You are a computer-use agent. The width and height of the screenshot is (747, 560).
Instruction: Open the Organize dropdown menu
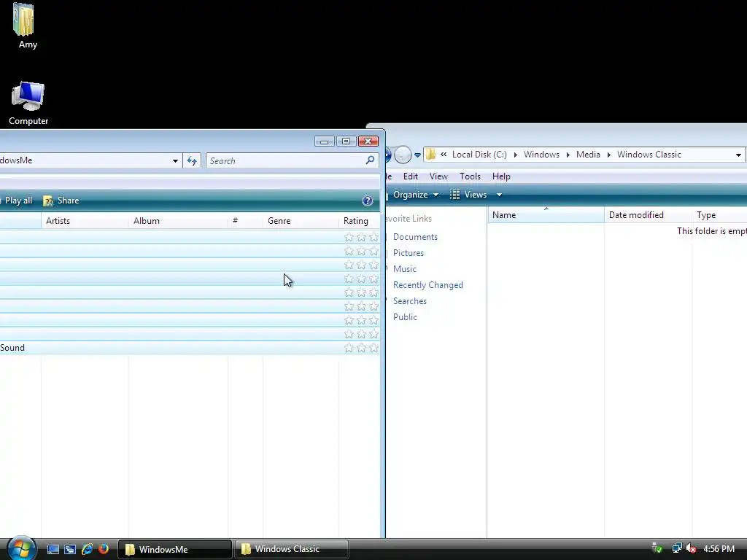point(416,194)
